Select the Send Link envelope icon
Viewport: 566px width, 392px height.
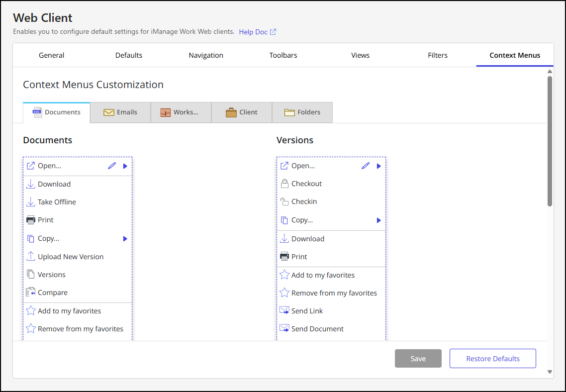pos(284,310)
